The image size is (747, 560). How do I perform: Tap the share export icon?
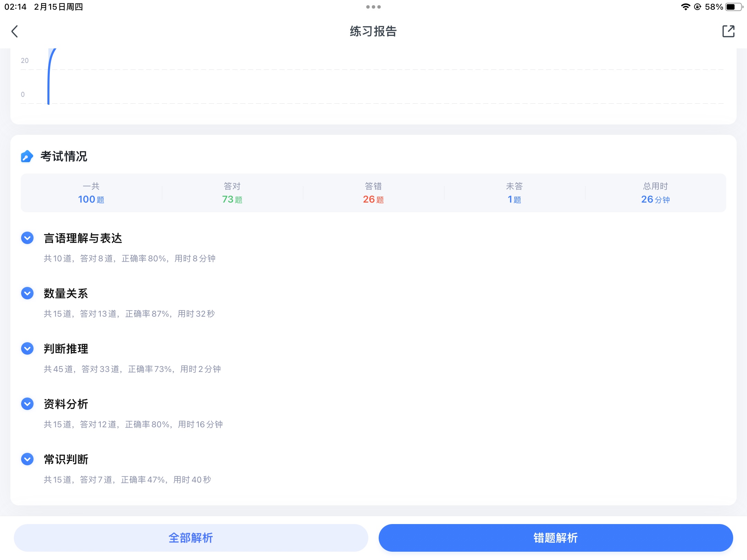pyautogui.click(x=728, y=31)
